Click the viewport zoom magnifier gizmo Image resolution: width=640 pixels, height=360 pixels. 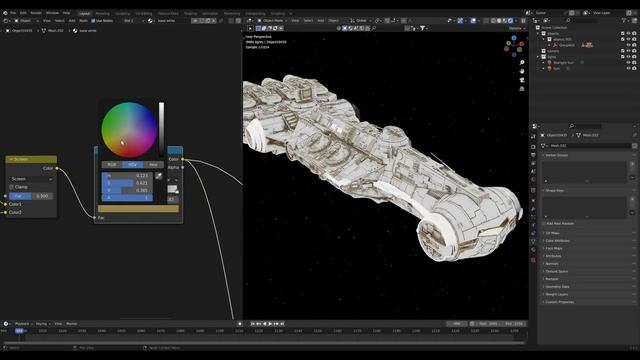(522, 62)
